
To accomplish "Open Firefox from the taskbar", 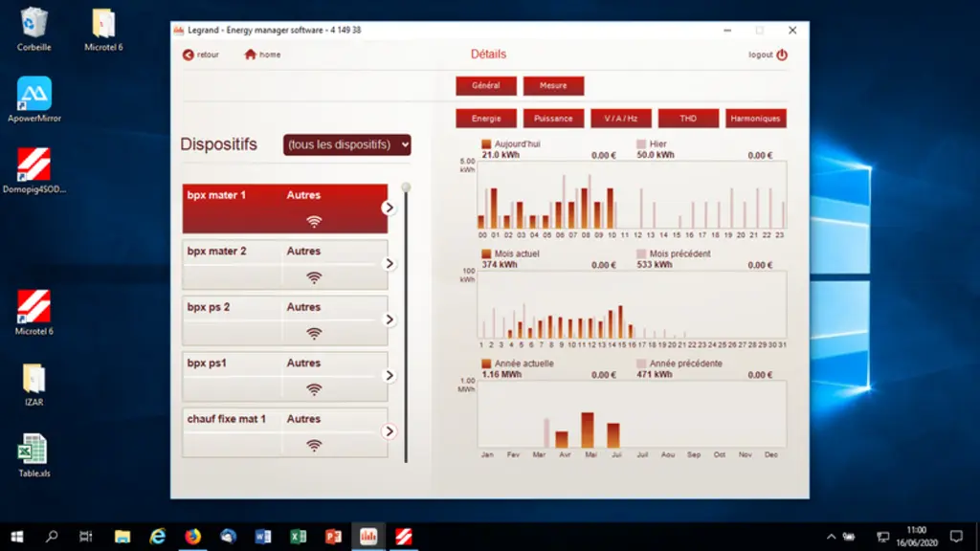I will (x=192, y=537).
